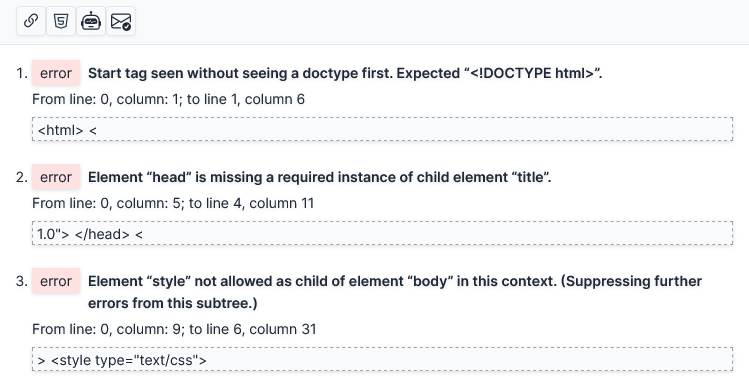
Task: Click 'errors from this subtree.)' text line
Action: coord(172,303)
